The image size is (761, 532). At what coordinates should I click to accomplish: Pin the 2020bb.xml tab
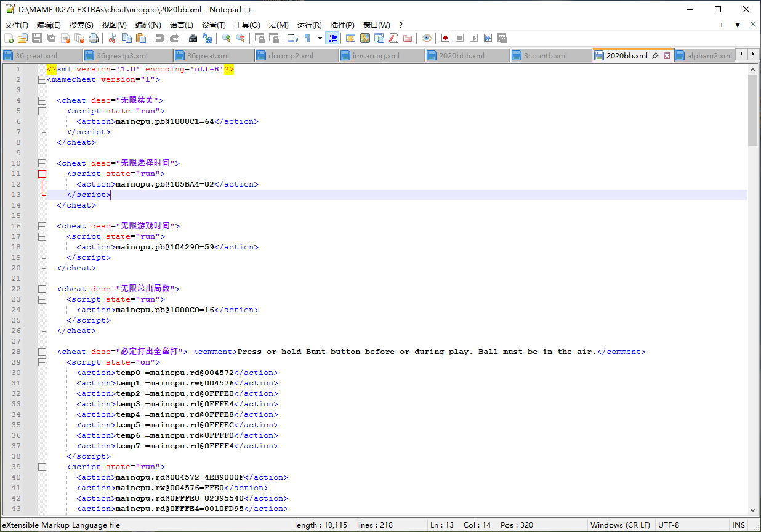tap(656, 55)
